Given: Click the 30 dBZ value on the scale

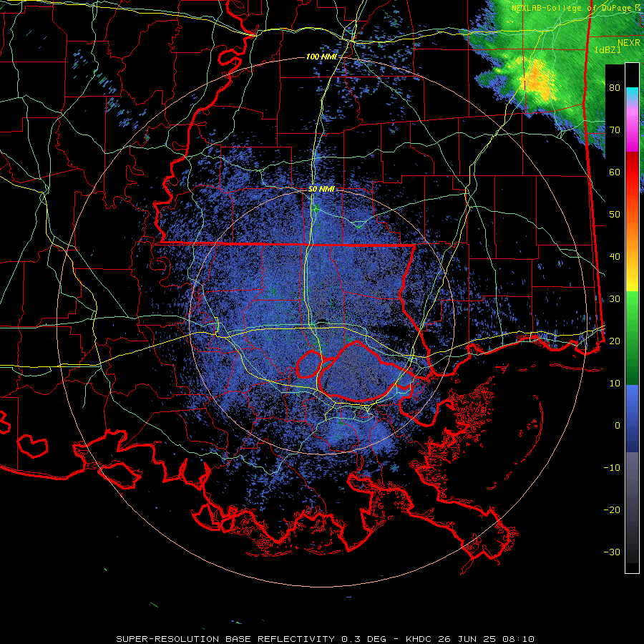Looking at the screenshot, I should [615, 299].
